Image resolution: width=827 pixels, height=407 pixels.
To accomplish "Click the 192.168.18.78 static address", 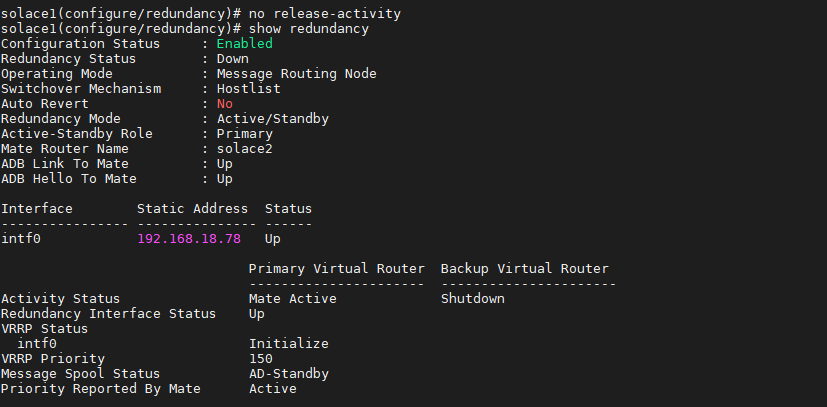I will click(x=188, y=239).
